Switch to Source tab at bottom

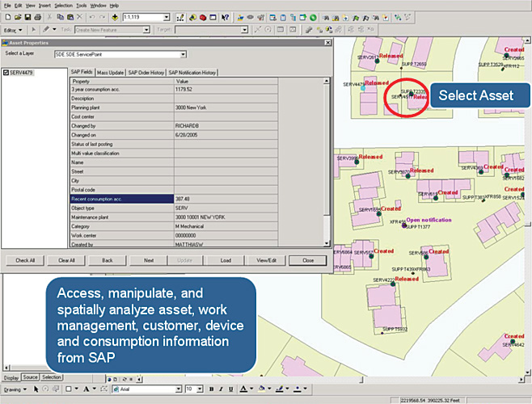coord(30,377)
